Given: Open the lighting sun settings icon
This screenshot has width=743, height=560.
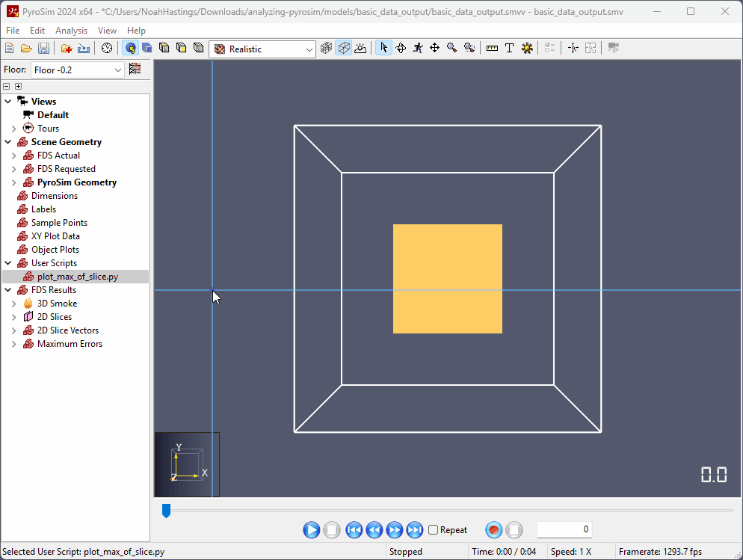Looking at the screenshot, I should (527, 49).
